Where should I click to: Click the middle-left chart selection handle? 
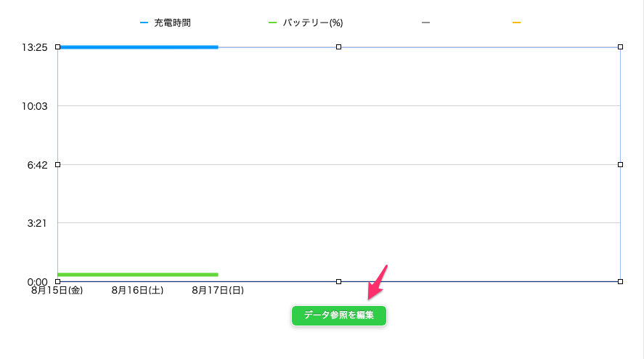click(x=58, y=164)
